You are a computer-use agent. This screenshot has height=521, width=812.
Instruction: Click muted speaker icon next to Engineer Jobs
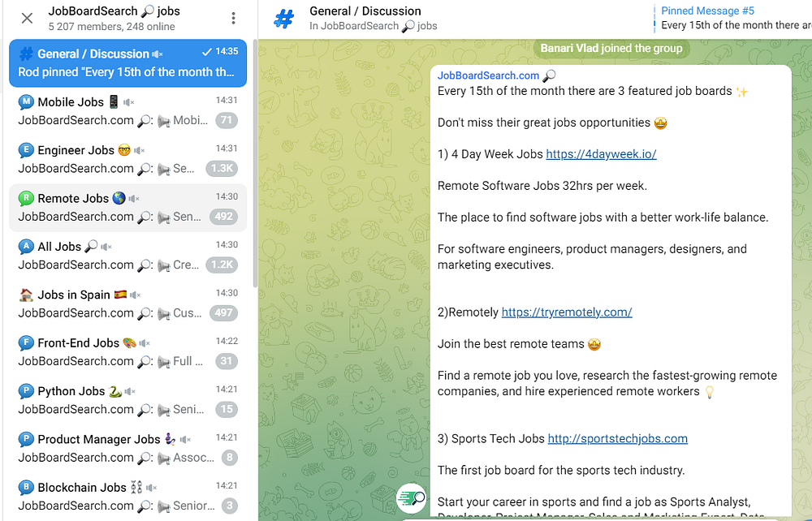click(140, 151)
